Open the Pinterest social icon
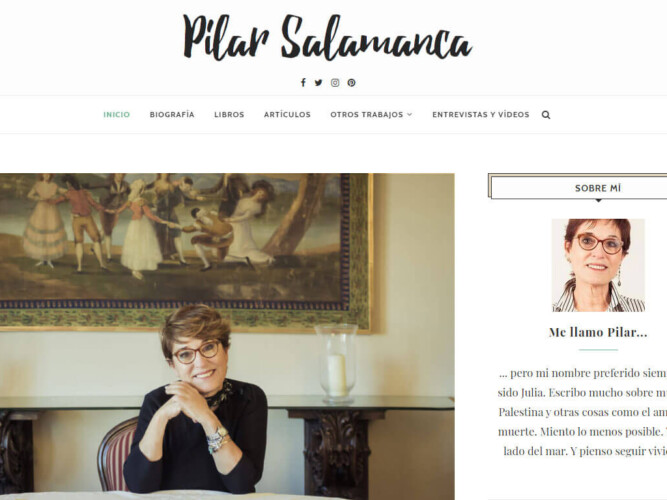667x500 pixels. pos(351,83)
